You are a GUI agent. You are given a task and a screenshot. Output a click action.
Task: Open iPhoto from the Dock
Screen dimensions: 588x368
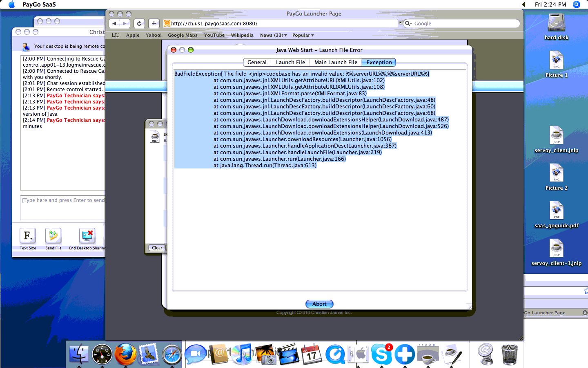coord(265,354)
